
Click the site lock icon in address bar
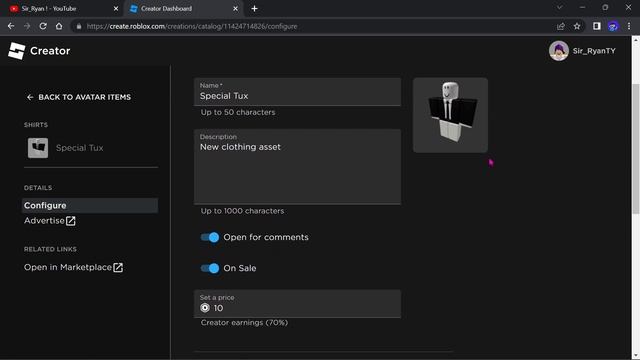pos(79,26)
